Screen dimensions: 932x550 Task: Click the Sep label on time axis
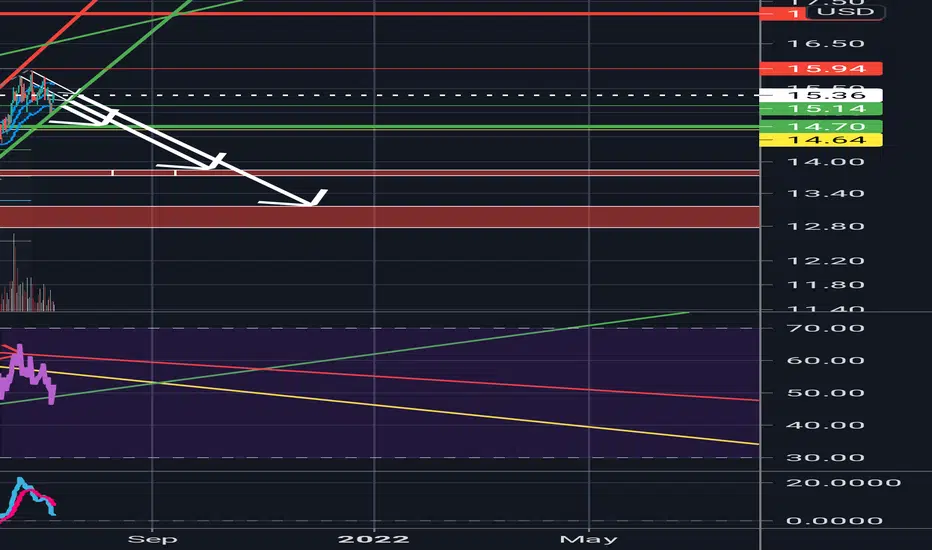coord(153,539)
